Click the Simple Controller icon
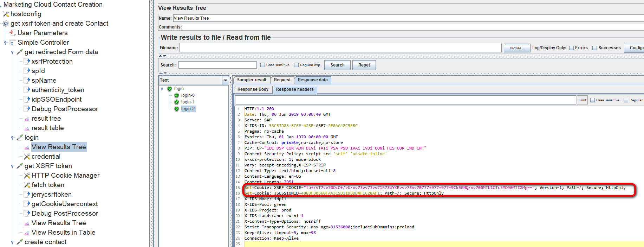The image size is (644, 247). tap(13, 43)
